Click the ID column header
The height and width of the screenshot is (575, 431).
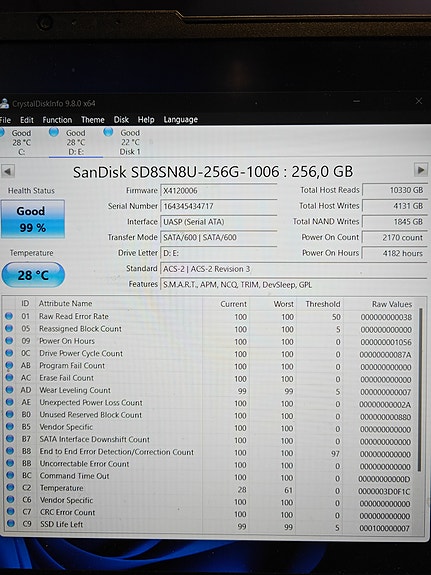25,303
